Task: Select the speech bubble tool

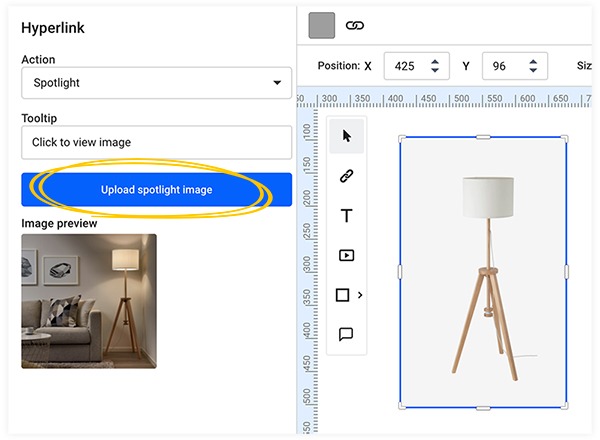Action: click(346, 334)
